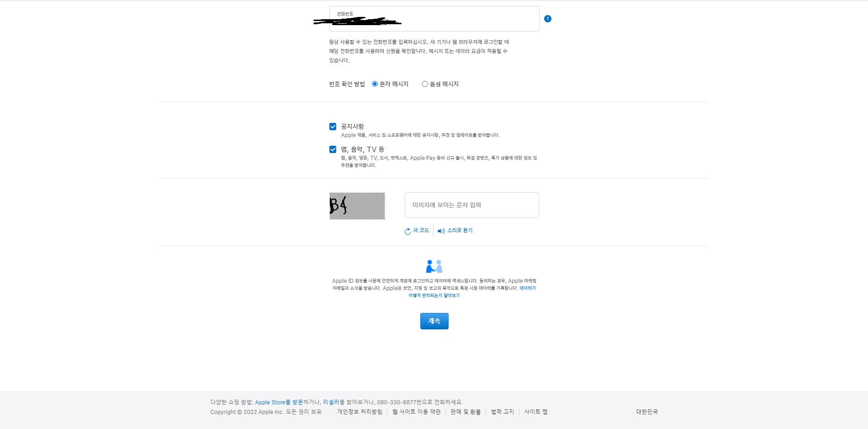868x429 pixels.
Task: Click the 대한민국 region selector
Action: tap(646, 412)
